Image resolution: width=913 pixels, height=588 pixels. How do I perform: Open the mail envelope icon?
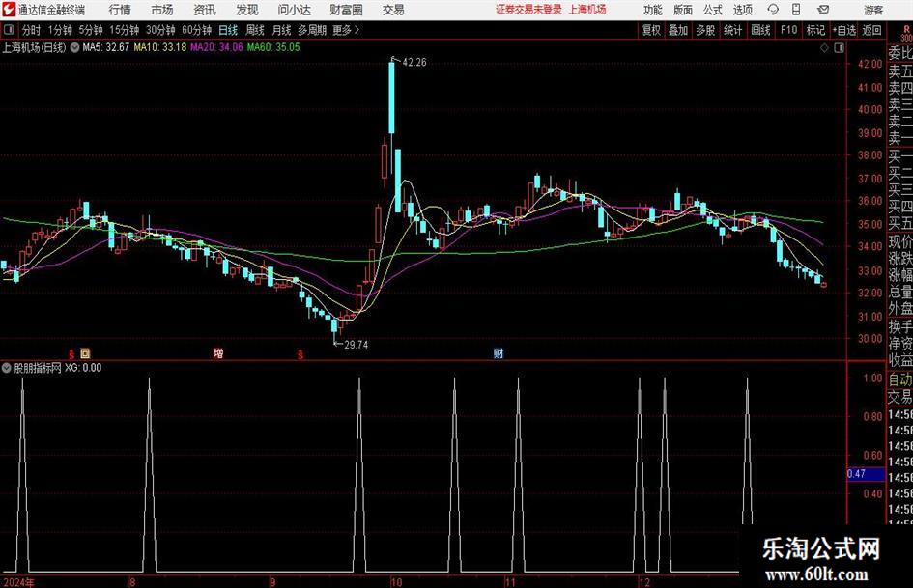pos(823,10)
